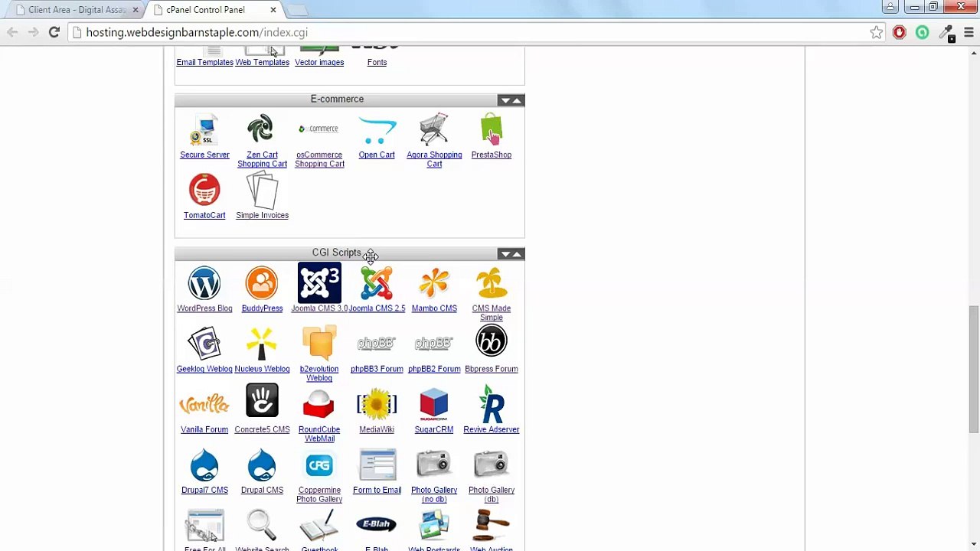Open the Vector images link
This screenshot has height=551, width=980.
[319, 62]
